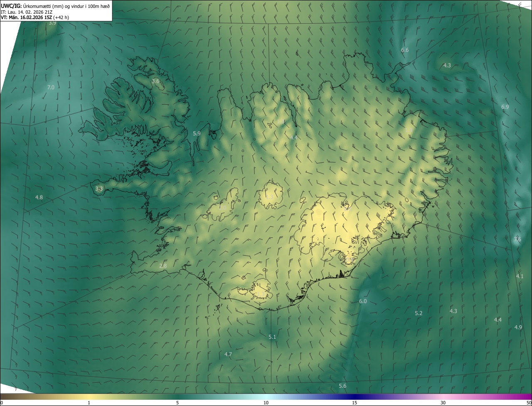Click the 50 tick on the color scale

pyautogui.click(x=529, y=403)
